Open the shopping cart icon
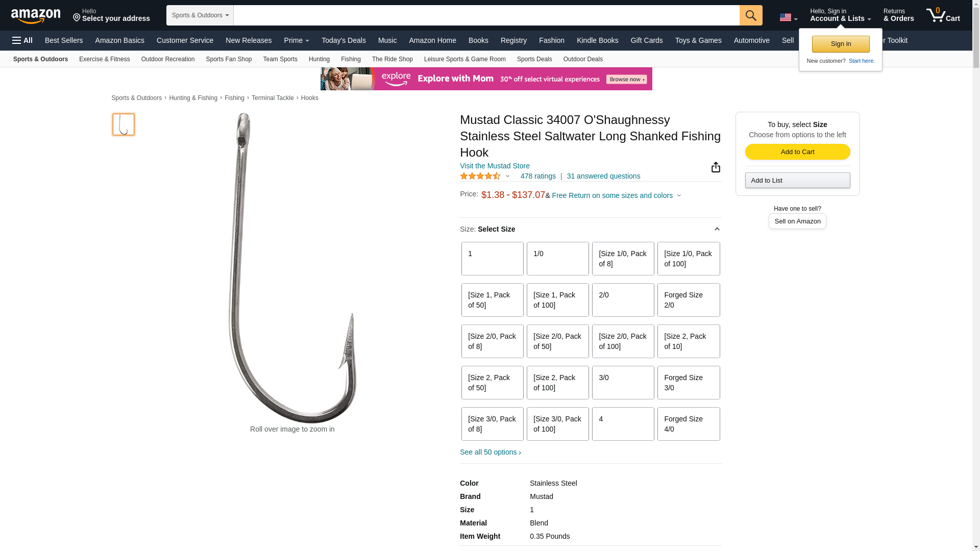980x551 pixels. coord(943,15)
